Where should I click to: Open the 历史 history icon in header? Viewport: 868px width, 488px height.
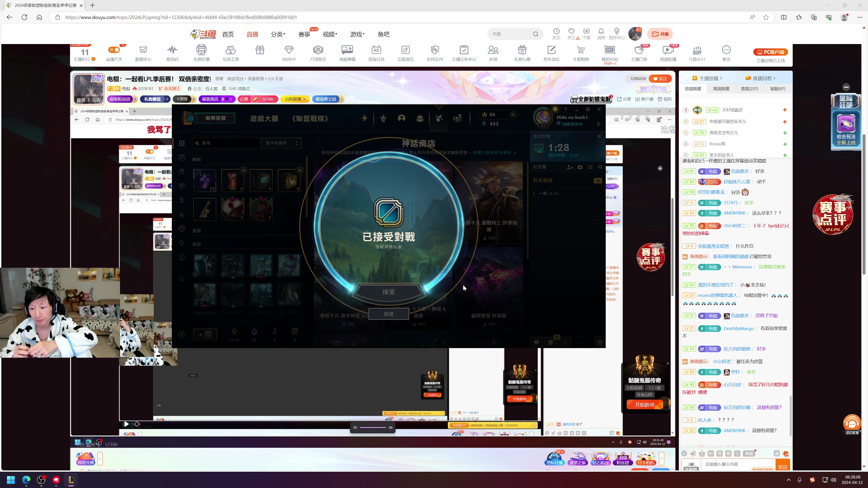(x=556, y=34)
